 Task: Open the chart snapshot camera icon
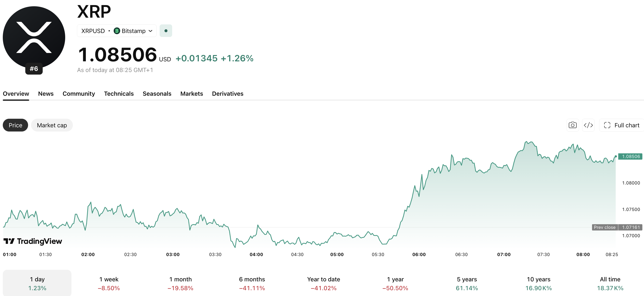573,125
